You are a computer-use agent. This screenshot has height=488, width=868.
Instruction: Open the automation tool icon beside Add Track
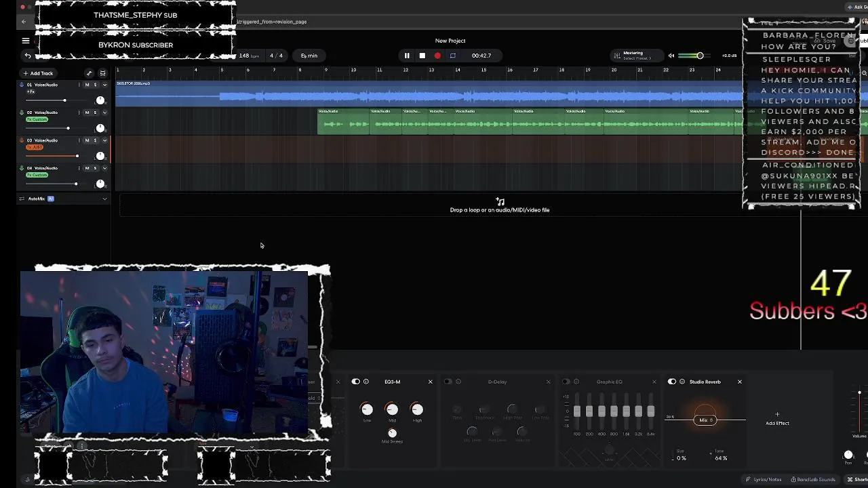(89, 73)
